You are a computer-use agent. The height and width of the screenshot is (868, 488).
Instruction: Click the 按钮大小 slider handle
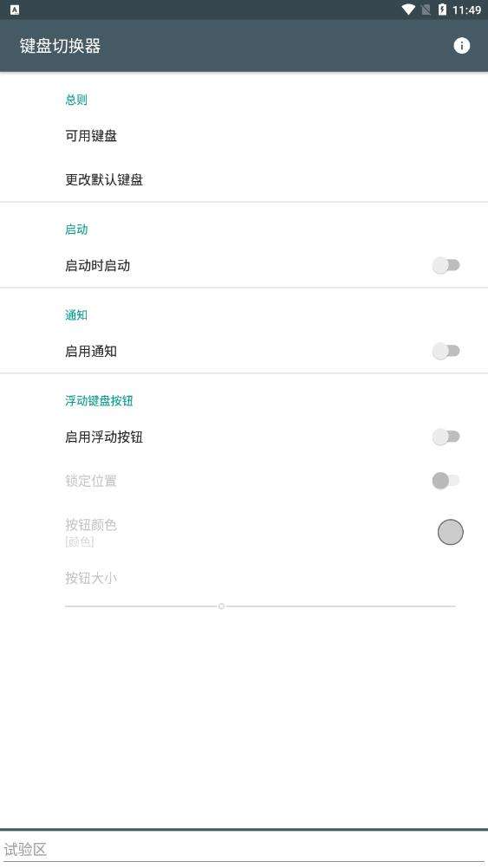pos(222,606)
